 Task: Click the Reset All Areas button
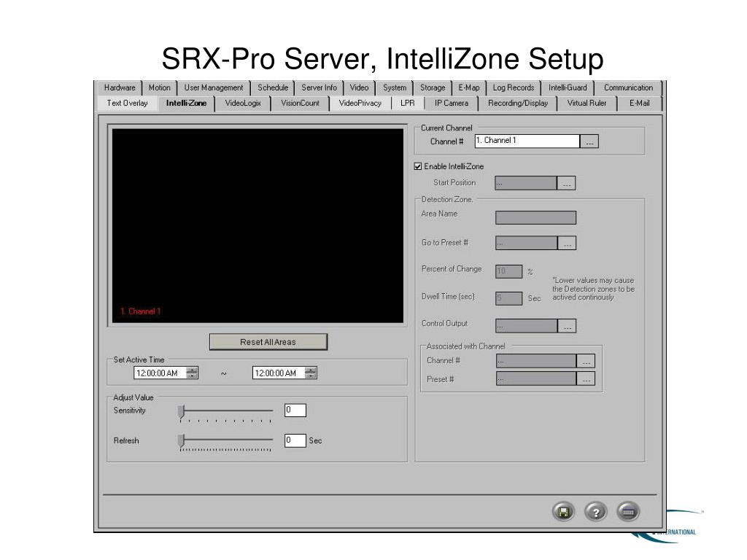pyautogui.click(x=268, y=342)
